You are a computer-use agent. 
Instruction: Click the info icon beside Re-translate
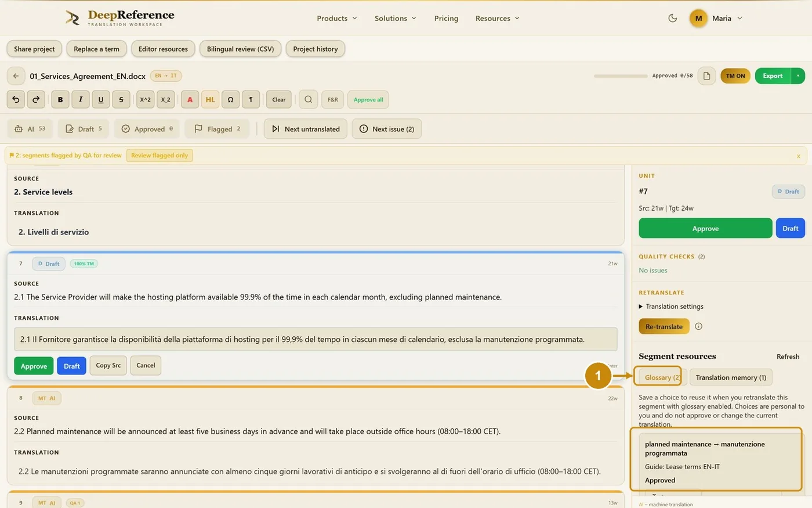pos(698,326)
